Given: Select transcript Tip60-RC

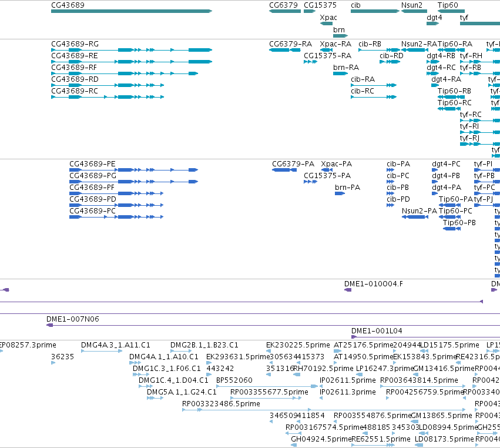Looking at the screenshot, I should tap(449, 109).
